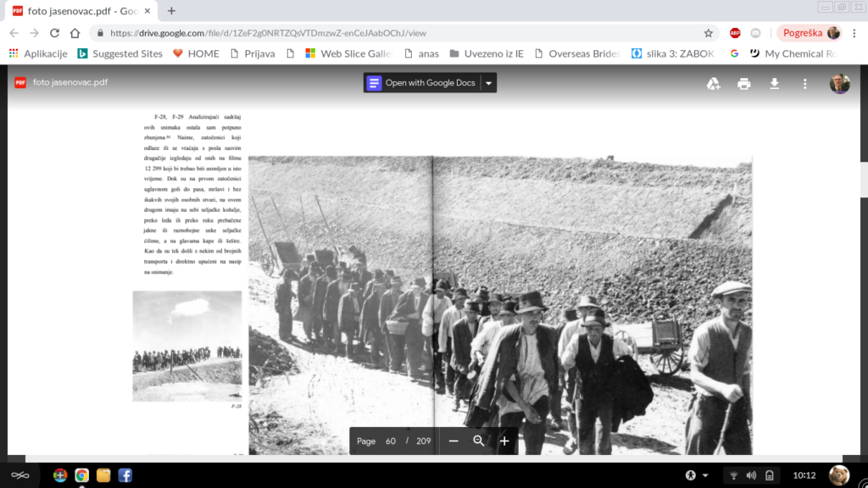This screenshot has width=868, height=488.
Task: Zoom in with the plus button
Action: [504, 441]
